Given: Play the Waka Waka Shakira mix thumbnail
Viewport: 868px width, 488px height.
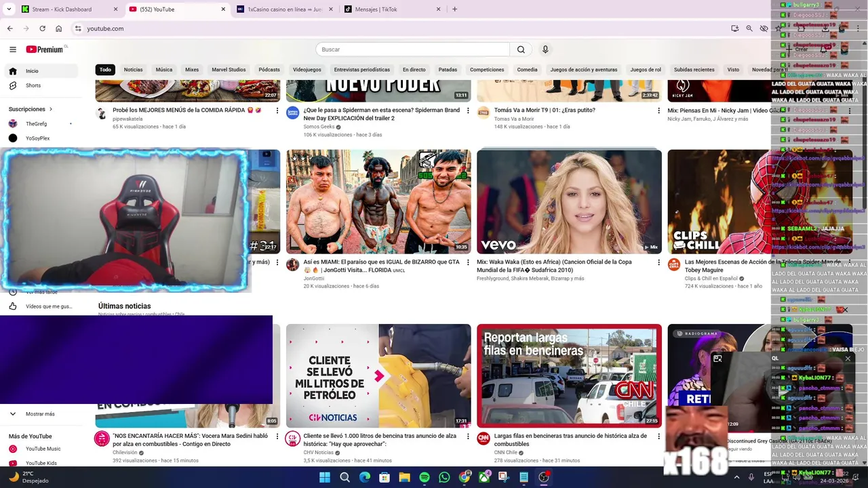Looking at the screenshot, I should coord(569,202).
